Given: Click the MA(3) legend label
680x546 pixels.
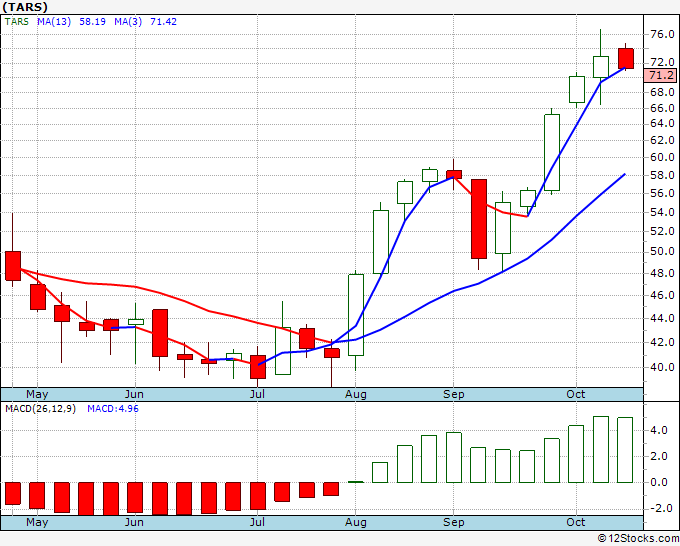Looking at the screenshot, I should coord(128,22).
